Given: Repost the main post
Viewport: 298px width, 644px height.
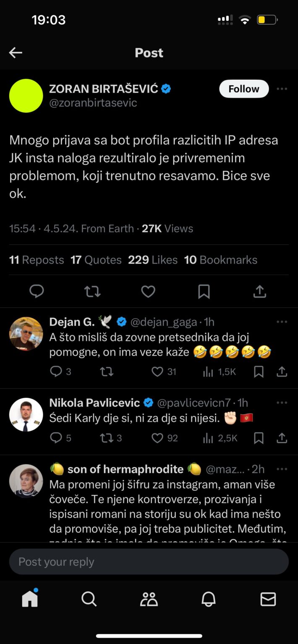Looking at the screenshot, I should (x=92, y=291).
